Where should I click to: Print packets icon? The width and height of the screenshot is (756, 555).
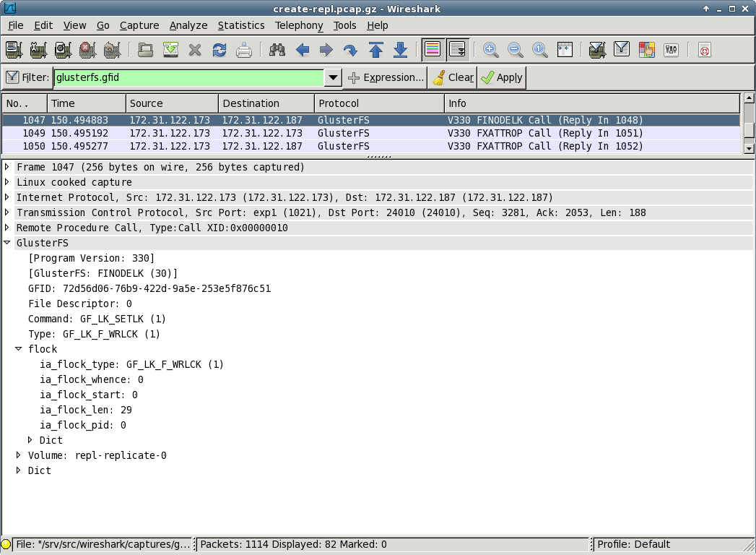(x=244, y=50)
